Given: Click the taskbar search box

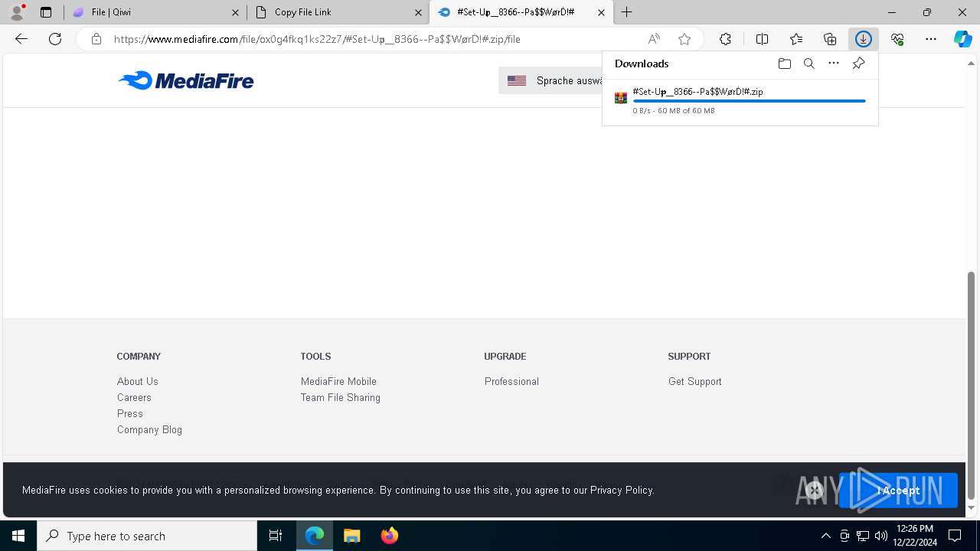Looking at the screenshot, I should click(x=147, y=536).
